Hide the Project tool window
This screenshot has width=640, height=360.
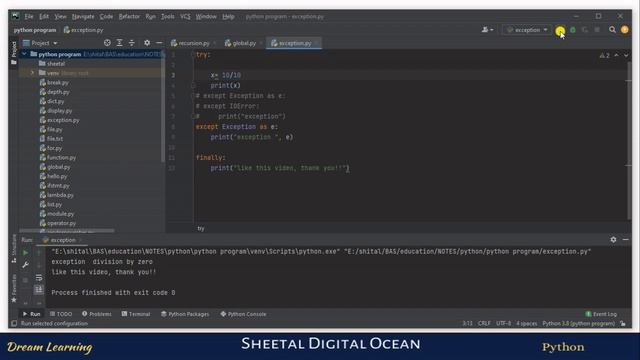[159, 43]
